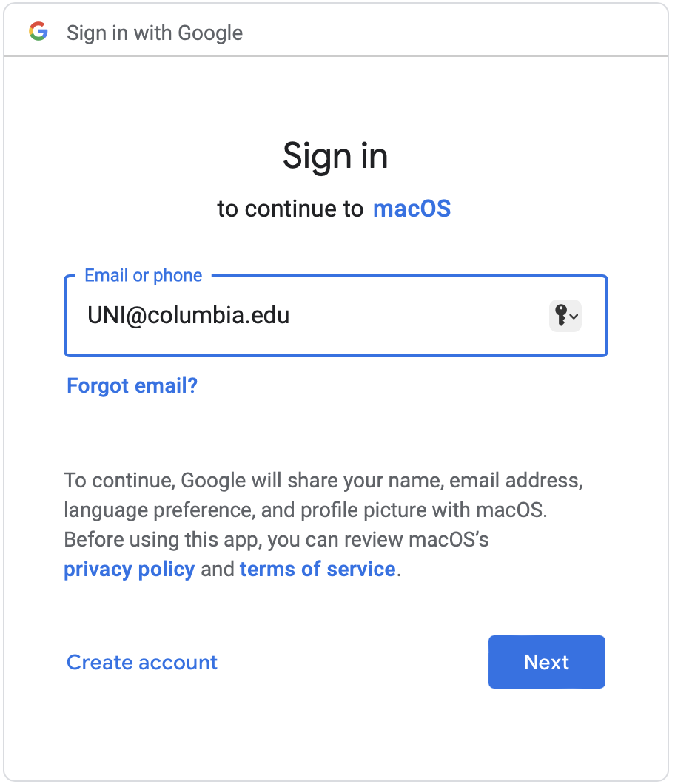This screenshot has width=675, height=784.
Task: Open the terms of service
Action: (317, 569)
